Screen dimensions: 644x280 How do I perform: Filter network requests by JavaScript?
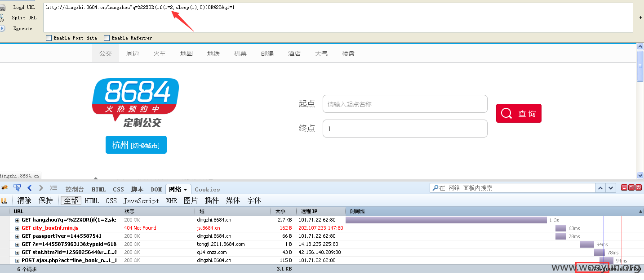141,201
